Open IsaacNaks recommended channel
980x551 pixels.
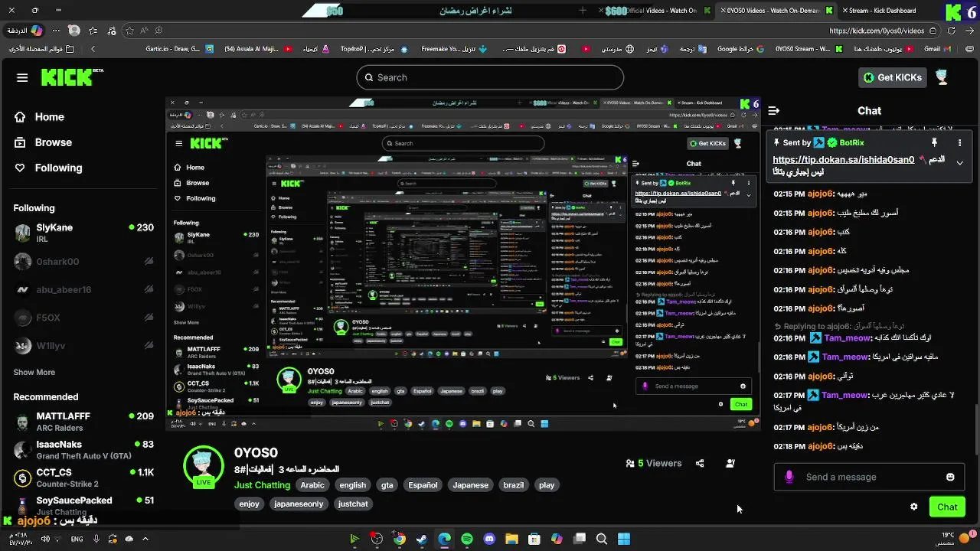(x=83, y=450)
